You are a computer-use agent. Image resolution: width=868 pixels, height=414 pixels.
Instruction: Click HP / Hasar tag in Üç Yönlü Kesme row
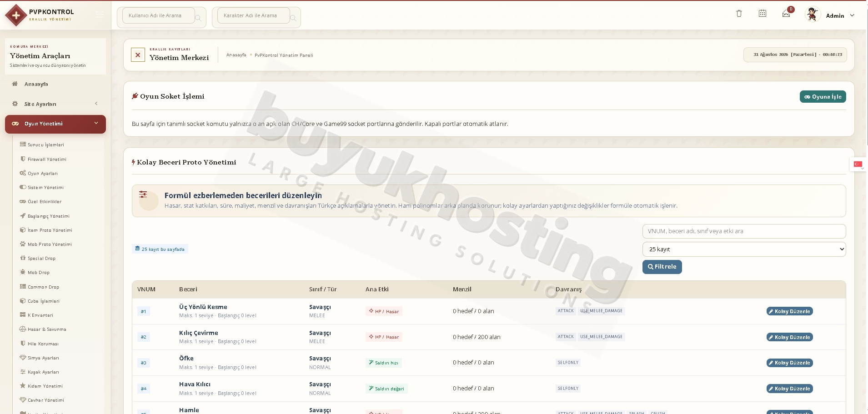384,311
